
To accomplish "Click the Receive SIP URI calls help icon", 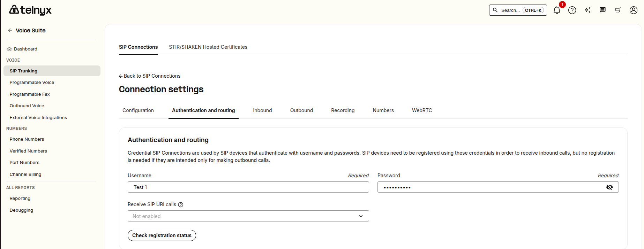I will point(181,205).
